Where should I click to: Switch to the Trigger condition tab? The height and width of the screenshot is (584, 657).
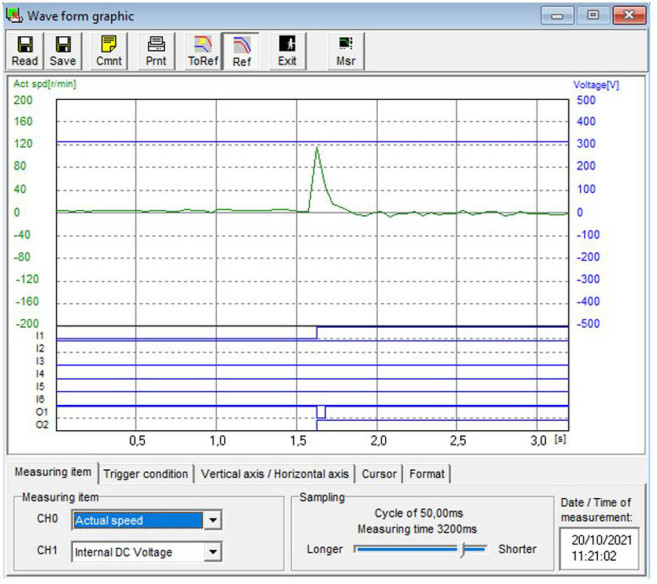tap(146, 473)
